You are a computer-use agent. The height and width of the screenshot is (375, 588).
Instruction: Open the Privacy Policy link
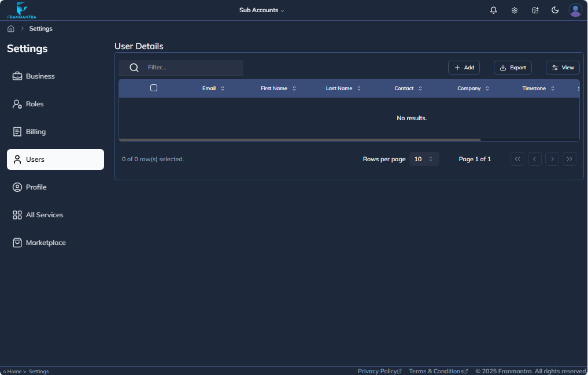point(379,370)
